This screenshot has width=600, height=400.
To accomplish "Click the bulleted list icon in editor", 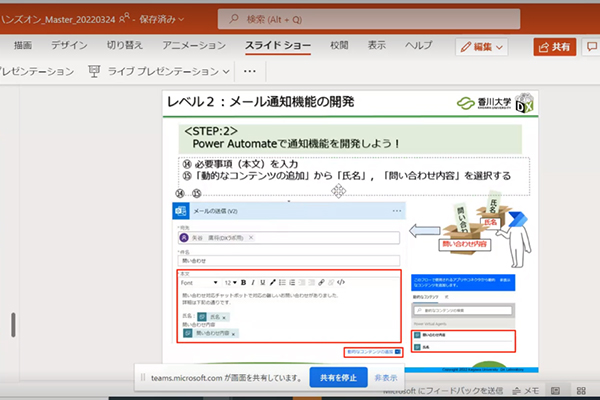I will click(x=282, y=282).
